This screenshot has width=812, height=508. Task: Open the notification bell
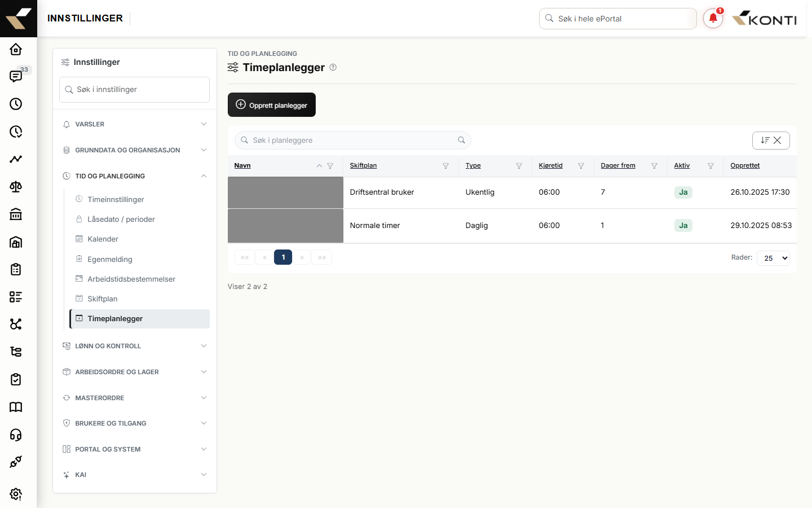click(713, 19)
